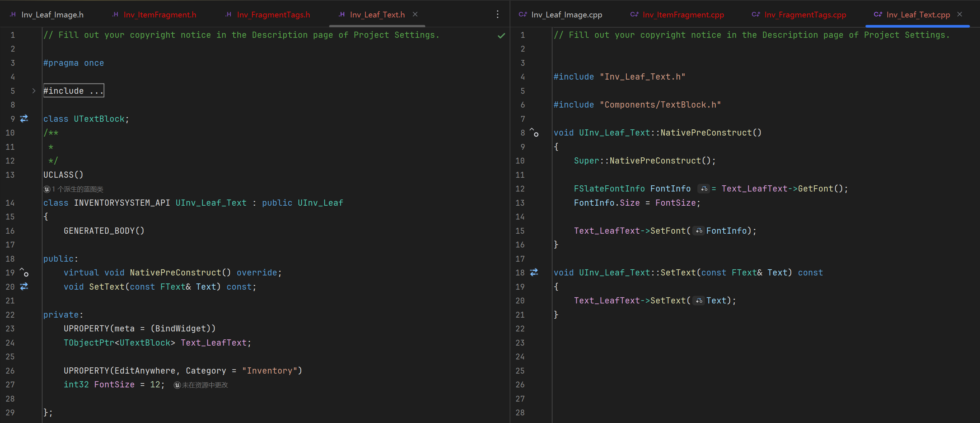980x423 pixels.
Task: Click the green checkmark inspection status icon
Action: (x=501, y=35)
